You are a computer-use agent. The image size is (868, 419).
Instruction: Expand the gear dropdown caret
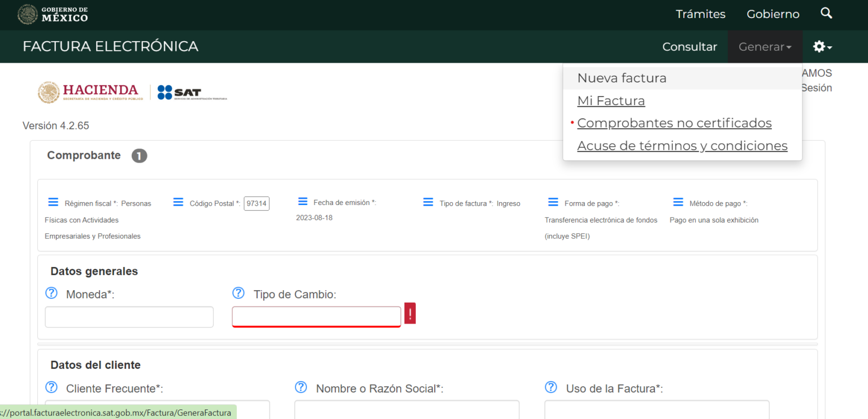point(828,48)
